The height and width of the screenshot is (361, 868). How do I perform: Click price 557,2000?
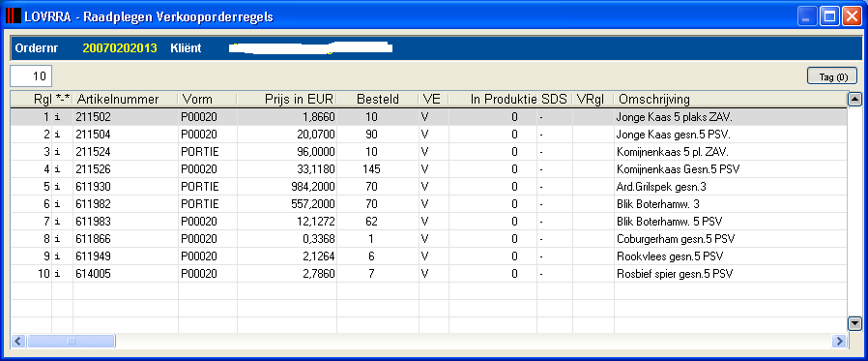[x=313, y=203]
